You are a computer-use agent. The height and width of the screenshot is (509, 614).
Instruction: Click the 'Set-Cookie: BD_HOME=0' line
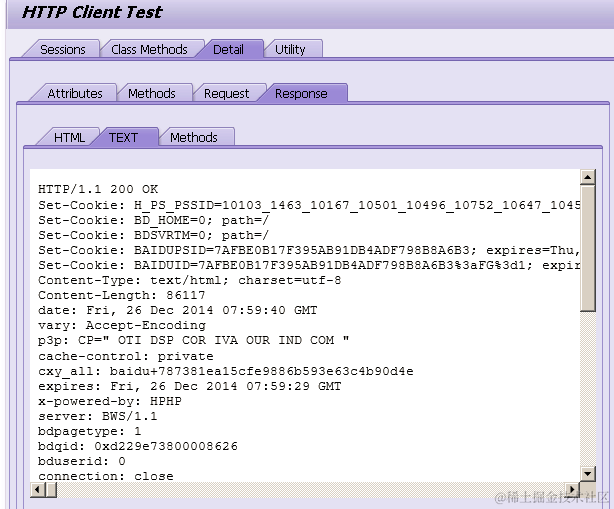click(154, 220)
